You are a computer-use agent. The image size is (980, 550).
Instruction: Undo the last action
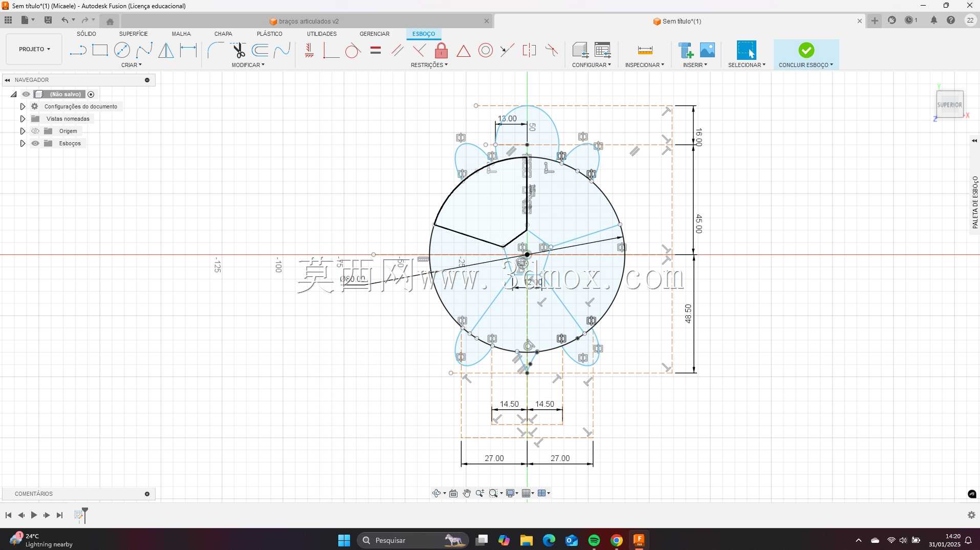(x=64, y=20)
